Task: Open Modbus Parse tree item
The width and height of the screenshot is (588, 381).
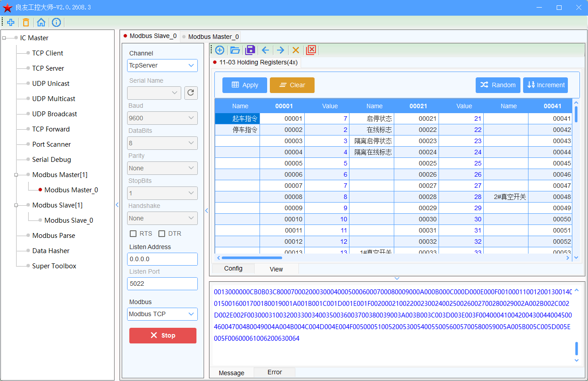Action: pos(54,236)
